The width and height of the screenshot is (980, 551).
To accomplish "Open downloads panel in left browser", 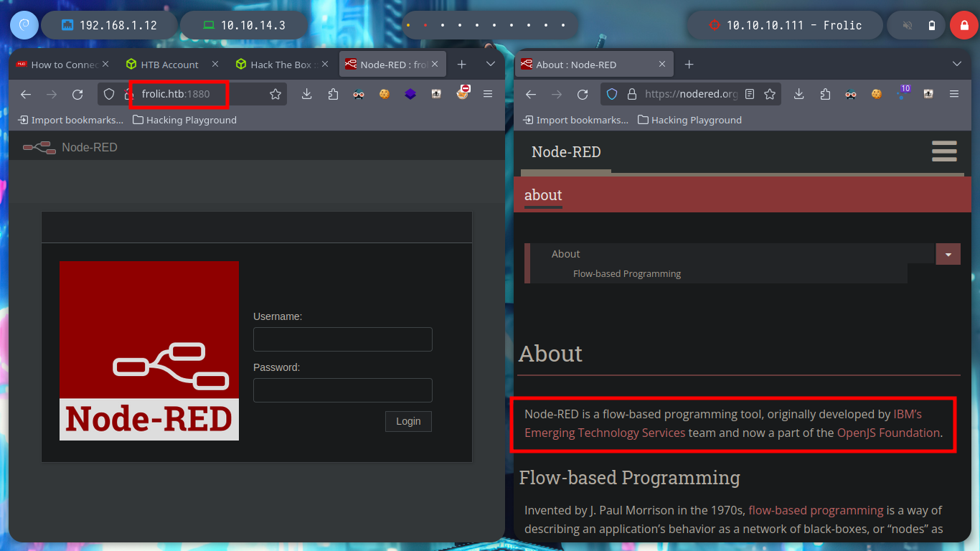I will 306,94.
